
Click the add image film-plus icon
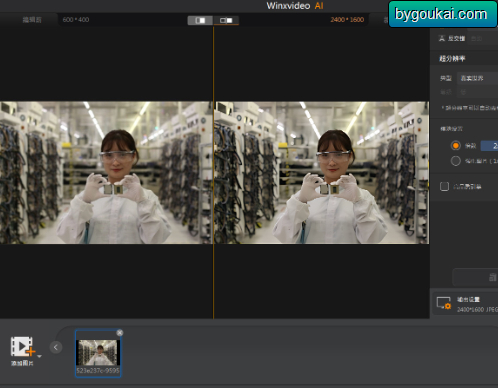pyautogui.click(x=22, y=347)
